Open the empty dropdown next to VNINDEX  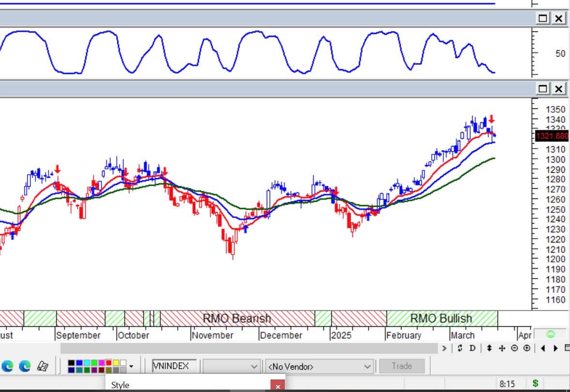(231, 366)
